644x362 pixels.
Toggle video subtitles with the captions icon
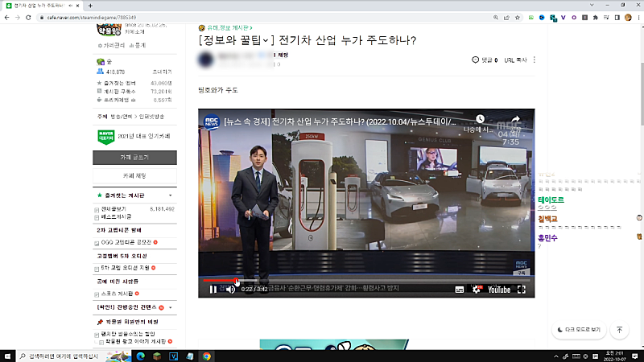(x=460, y=290)
